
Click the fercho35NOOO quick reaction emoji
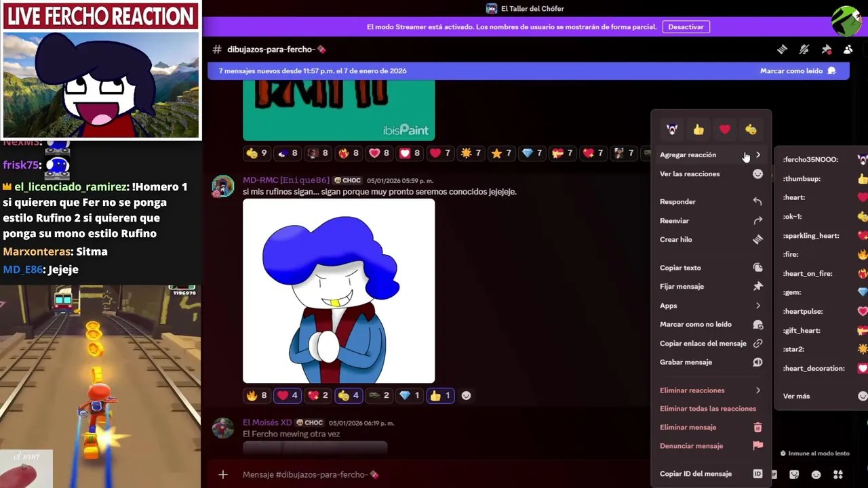coord(672,129)
